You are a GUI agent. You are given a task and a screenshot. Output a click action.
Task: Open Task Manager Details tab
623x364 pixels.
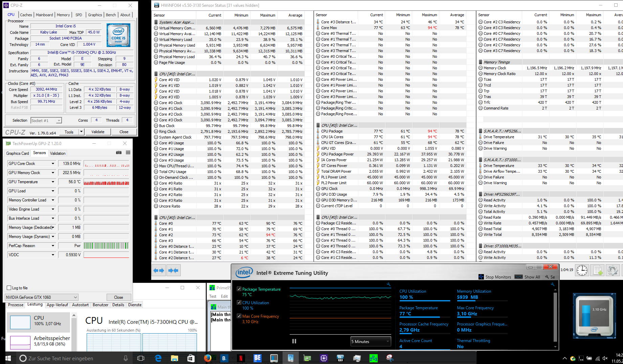point(118,305)
